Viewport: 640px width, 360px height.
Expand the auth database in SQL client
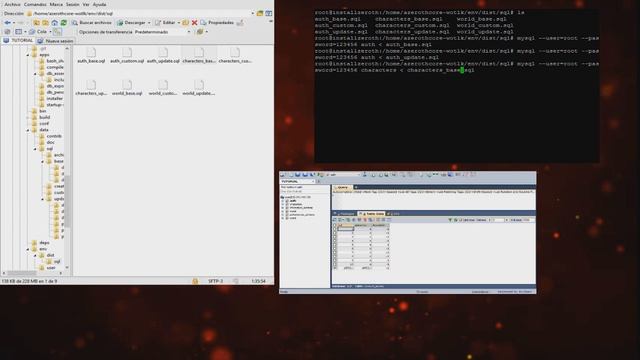283,201
